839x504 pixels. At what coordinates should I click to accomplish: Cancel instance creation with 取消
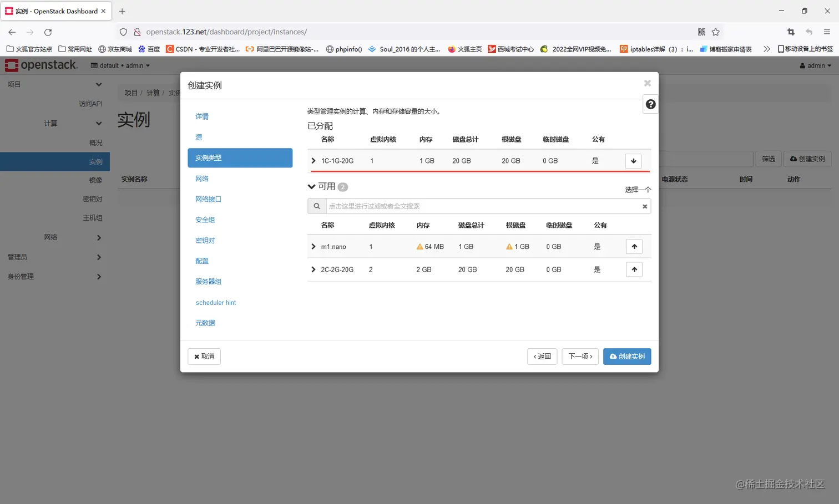pos(204,357)
